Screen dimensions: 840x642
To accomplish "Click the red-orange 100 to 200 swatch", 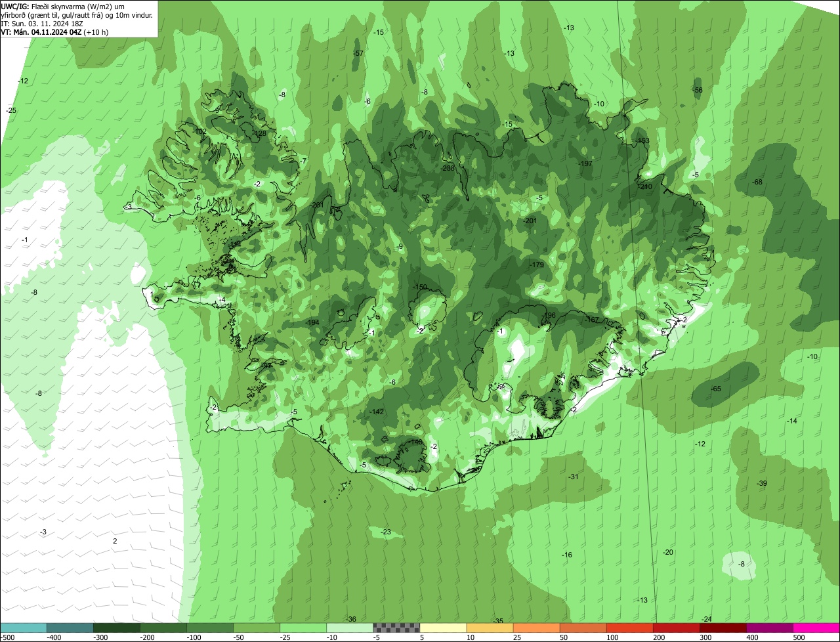I will pos(629,628).
